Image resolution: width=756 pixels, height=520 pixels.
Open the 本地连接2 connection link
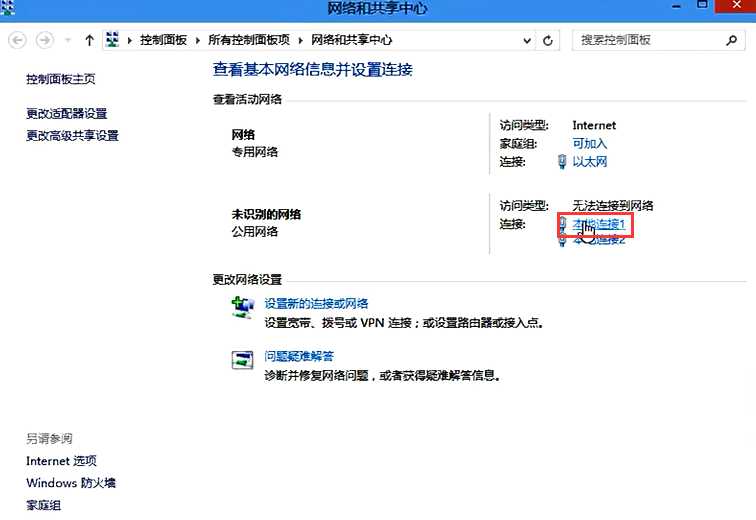click(x=599, y=240)
